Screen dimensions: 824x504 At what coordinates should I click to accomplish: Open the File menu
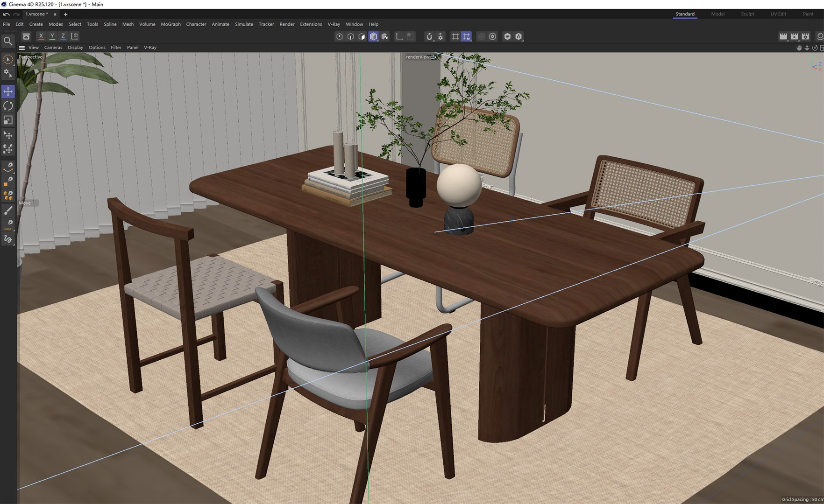[7, 24]
